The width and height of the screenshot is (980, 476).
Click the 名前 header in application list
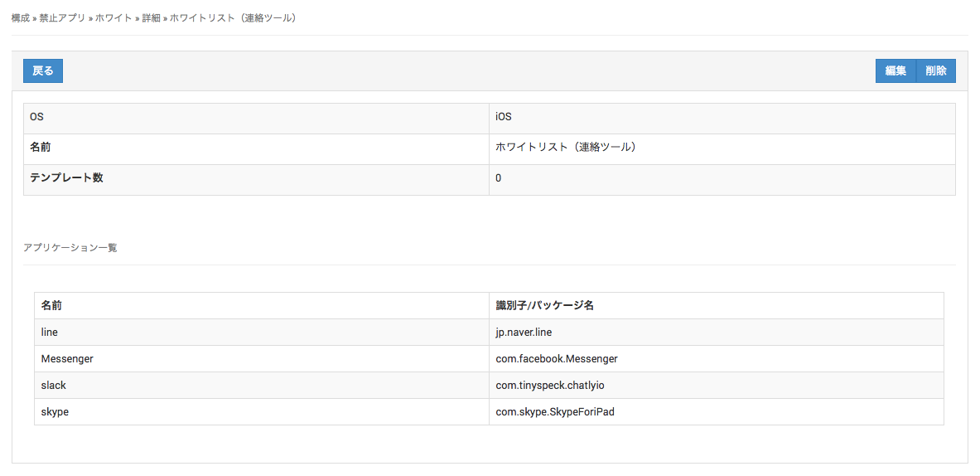coord(51,305)
